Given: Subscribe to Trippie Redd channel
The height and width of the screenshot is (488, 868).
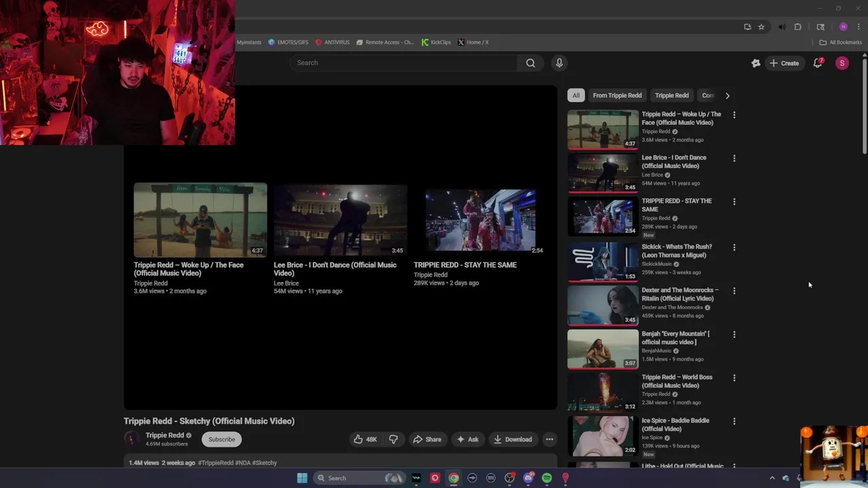Looking at the screenshot, I should click(222, 439).
